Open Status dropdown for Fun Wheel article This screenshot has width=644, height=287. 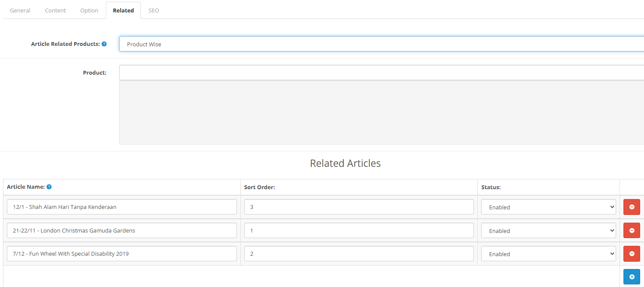click(x=548, y=254)
